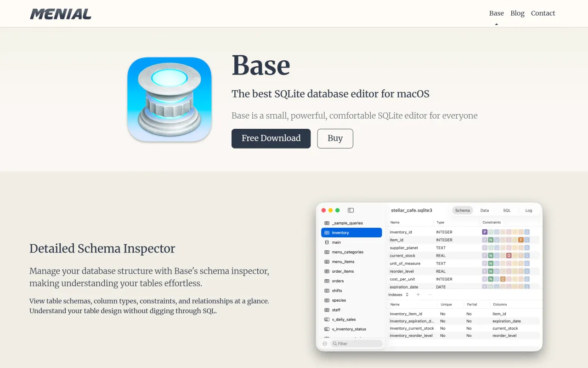The image size is (588, 368).
Task: Switch to the Schema tab
Action: coord(463,210)
